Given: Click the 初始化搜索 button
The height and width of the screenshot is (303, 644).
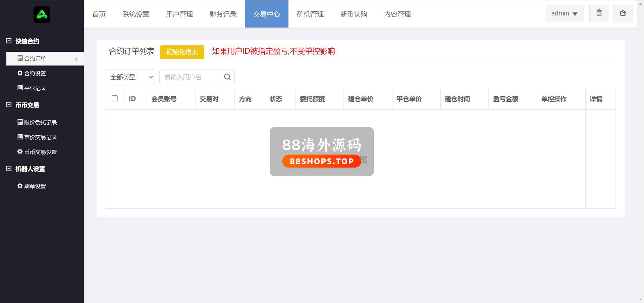Looking at the screenshot, I should tap(182, 52).
